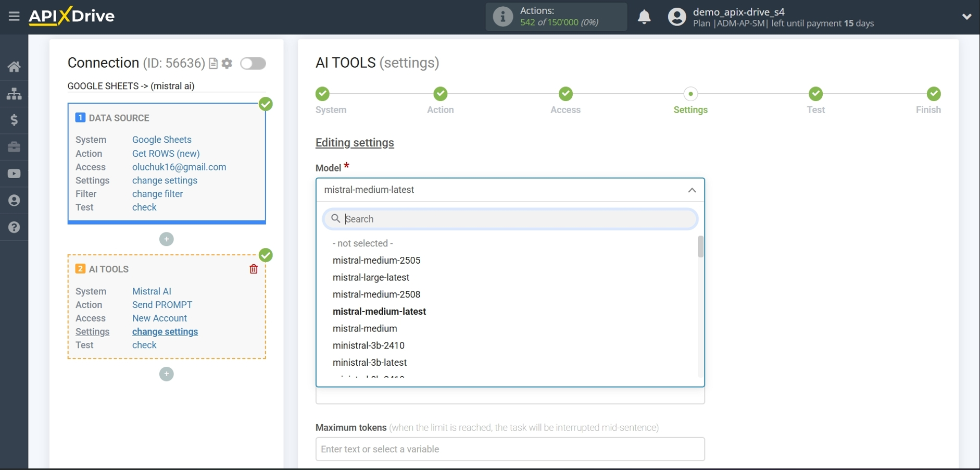Open billing via the dollar sign sidebar icon
This screenshot has width=980, height=470.
14,120
